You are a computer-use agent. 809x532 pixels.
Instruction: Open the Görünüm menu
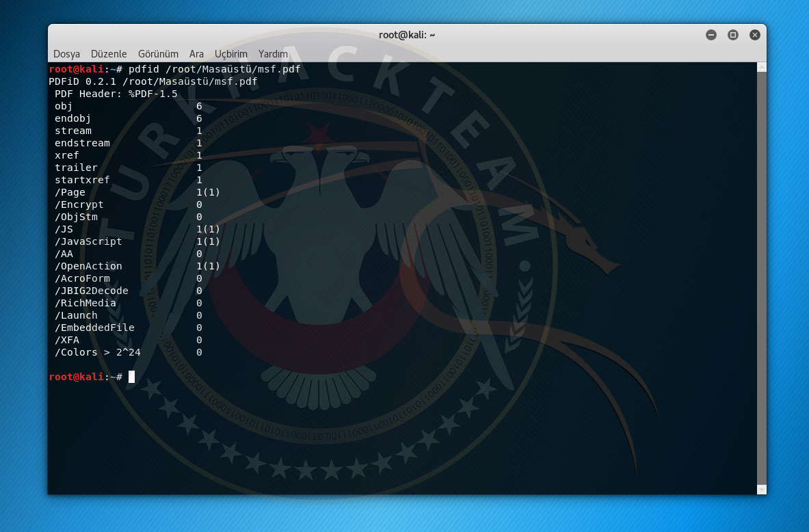coord(158,53)
